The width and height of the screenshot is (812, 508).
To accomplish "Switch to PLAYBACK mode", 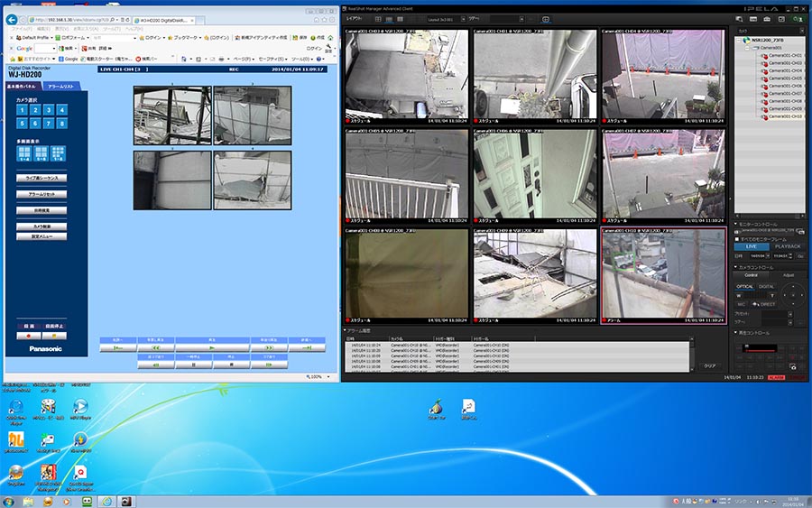I will [x=787, y=246].
